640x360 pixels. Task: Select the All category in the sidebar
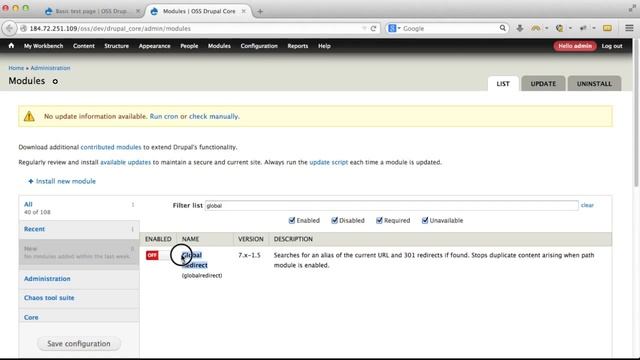tap(28, 204)
